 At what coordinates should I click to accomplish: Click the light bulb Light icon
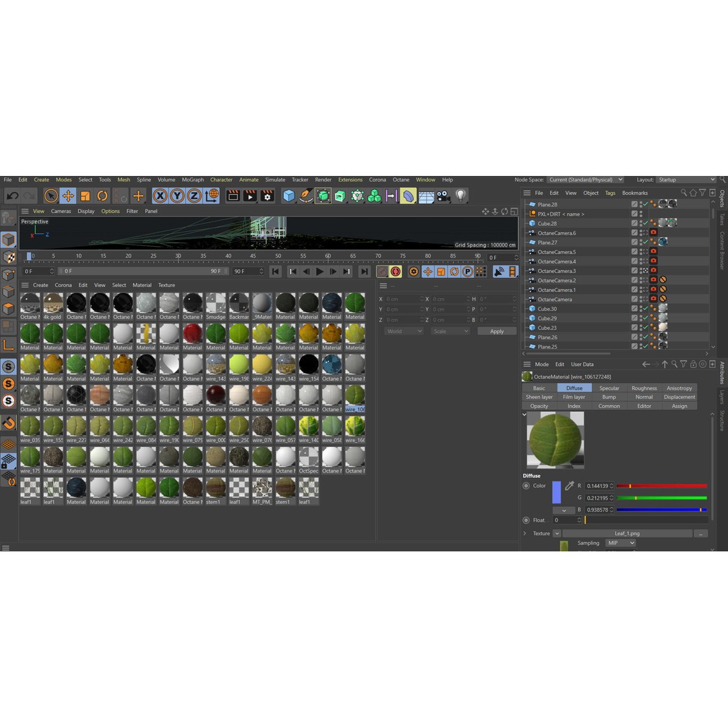pyautogui.click(x=460, y=195)
